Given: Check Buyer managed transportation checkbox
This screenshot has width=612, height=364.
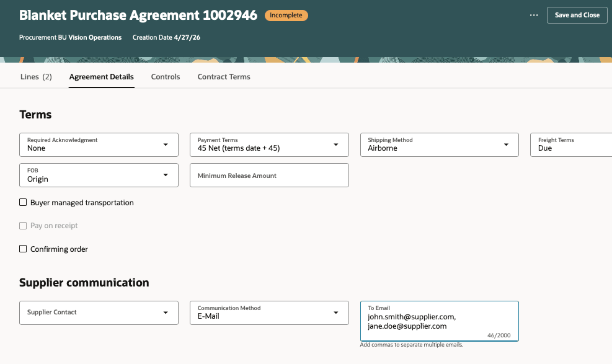Looking at the screenshot, I should pyautogui.click(x=23, y=203).
